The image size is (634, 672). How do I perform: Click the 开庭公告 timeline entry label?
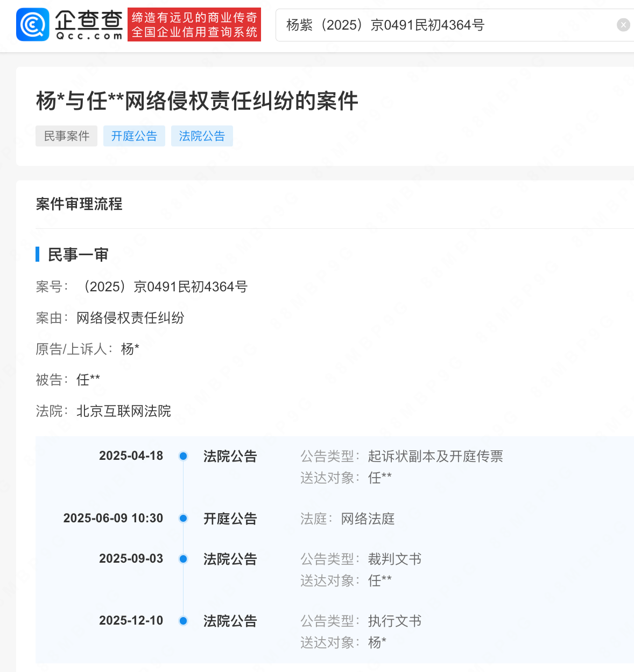click(x=230, y=519)
